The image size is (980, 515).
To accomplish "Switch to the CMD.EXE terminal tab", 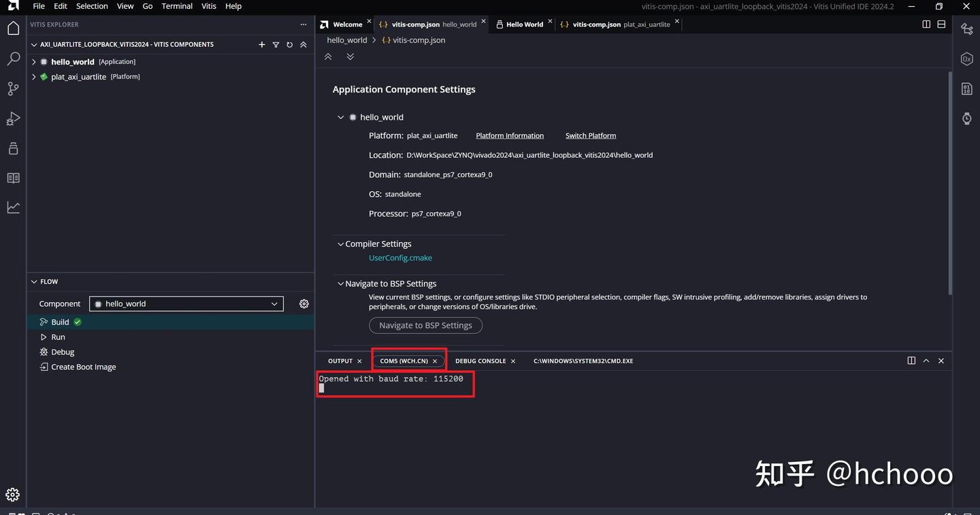I will (x=583, y=361).
